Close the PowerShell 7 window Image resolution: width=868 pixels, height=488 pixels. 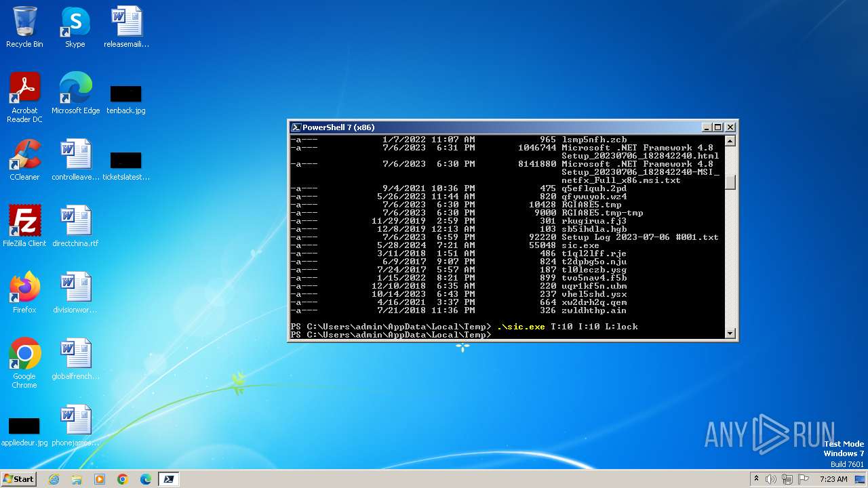point(730,127)
